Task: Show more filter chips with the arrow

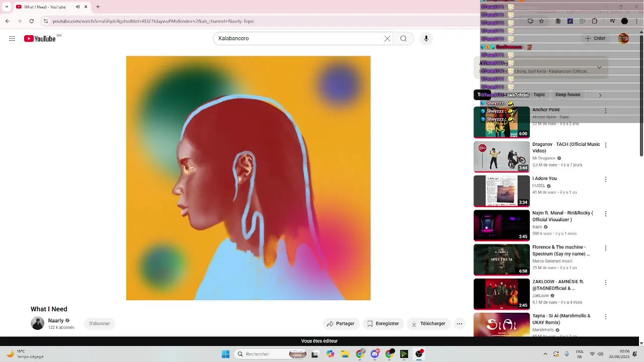Action: [600, 95]
